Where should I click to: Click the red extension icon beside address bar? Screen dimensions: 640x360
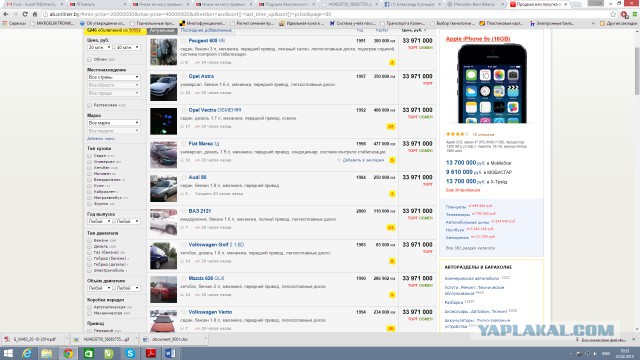pos(624,14)
